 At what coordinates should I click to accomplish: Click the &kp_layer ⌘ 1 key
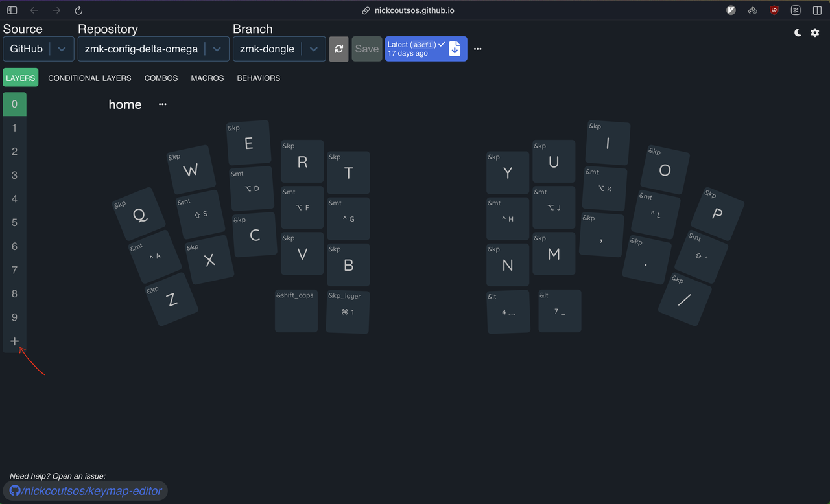point(348,312)
